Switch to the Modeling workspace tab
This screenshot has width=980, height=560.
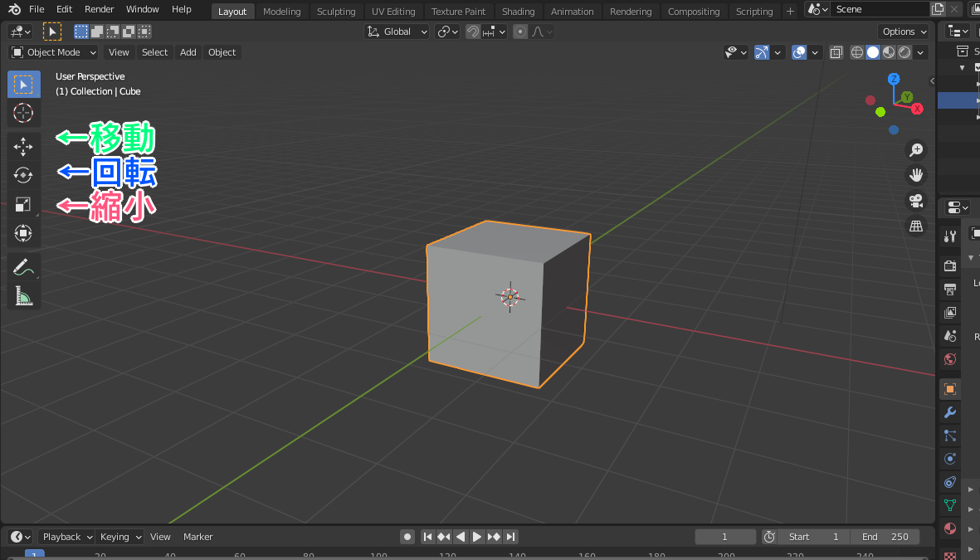(x=282, y=12)
